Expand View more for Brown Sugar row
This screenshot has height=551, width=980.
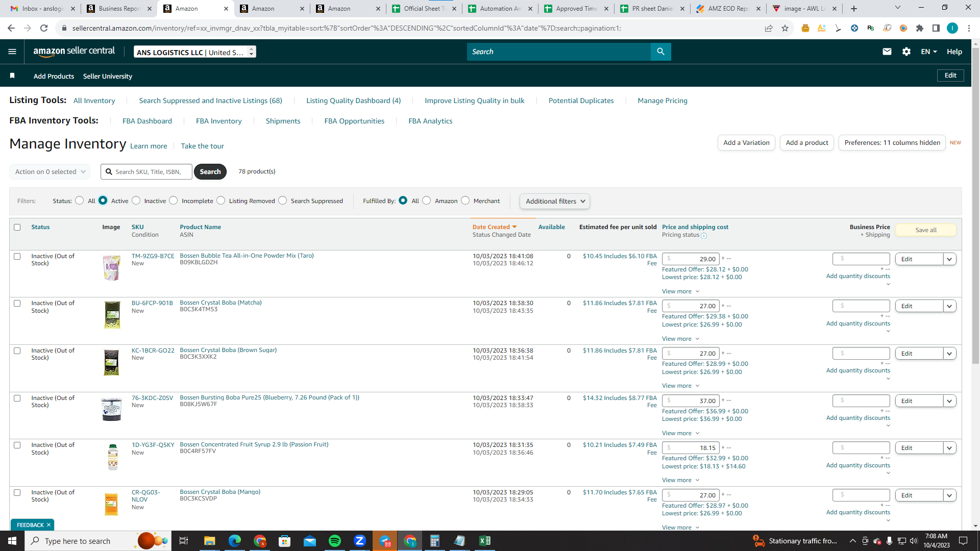tap(681, 386)
